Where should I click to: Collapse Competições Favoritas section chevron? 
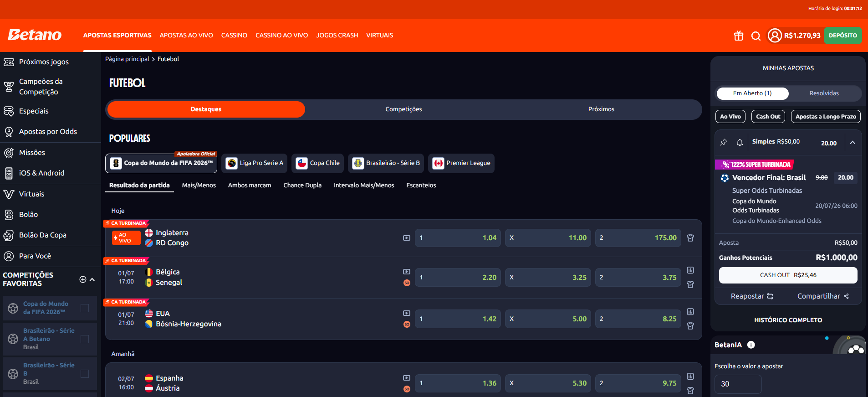(x=92, y=279)
